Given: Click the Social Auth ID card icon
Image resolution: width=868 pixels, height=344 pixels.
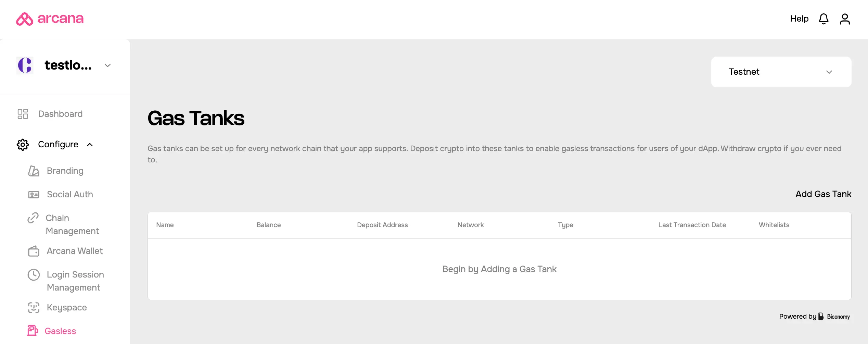Looking at the screenshot, I should 34,195.
